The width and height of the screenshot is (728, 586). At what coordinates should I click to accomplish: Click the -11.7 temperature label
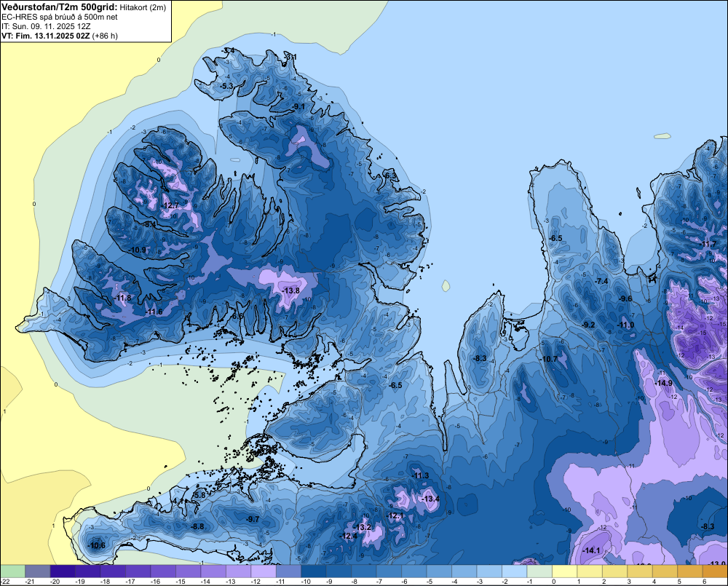(x=708, y=245)
